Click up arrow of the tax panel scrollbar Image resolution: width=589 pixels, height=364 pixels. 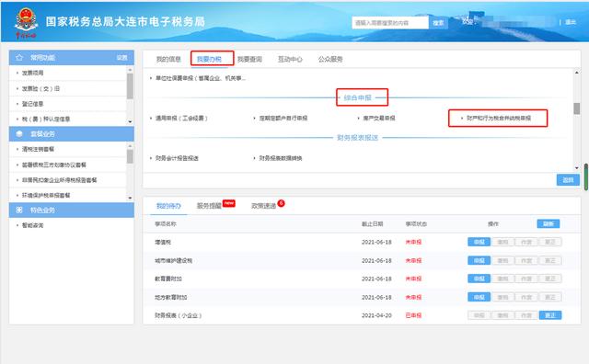tap(577, 73)
